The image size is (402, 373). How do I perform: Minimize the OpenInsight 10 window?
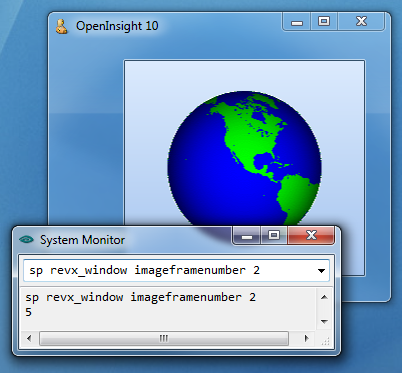(x=297, y=22)
